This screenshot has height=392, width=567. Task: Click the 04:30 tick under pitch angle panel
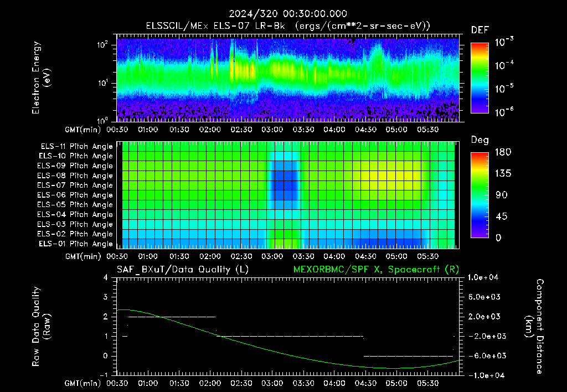(x=365, y=256)
